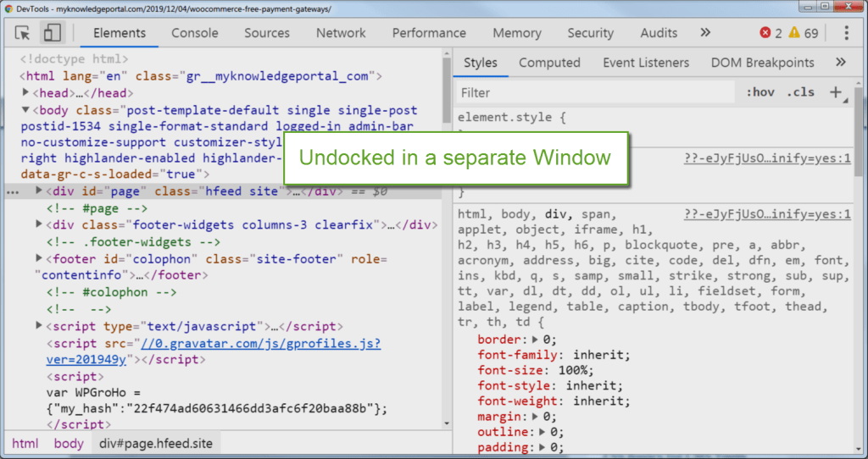Toggle the device toolbar icon
This screenshot has width=868, height=459.
(x=53, y=33)
